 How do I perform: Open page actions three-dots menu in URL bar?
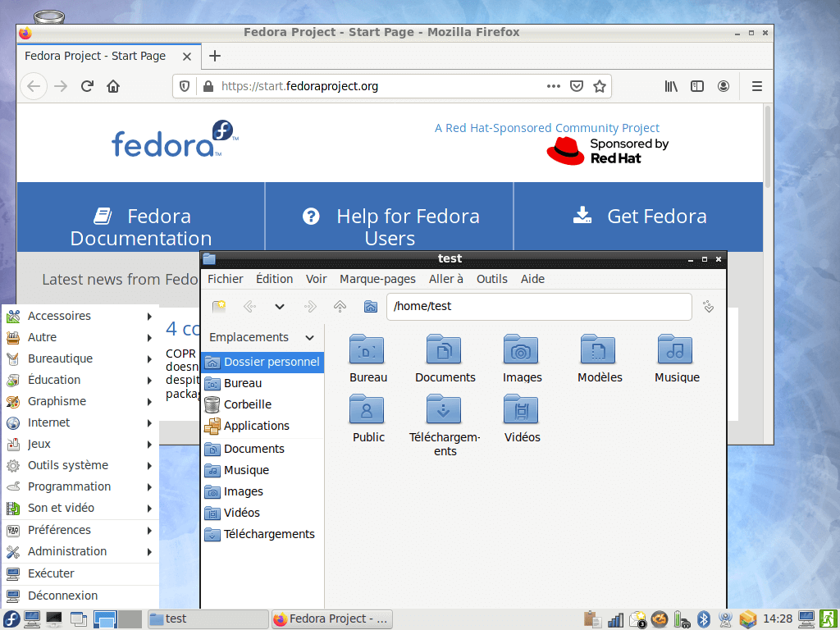[554, 86]
